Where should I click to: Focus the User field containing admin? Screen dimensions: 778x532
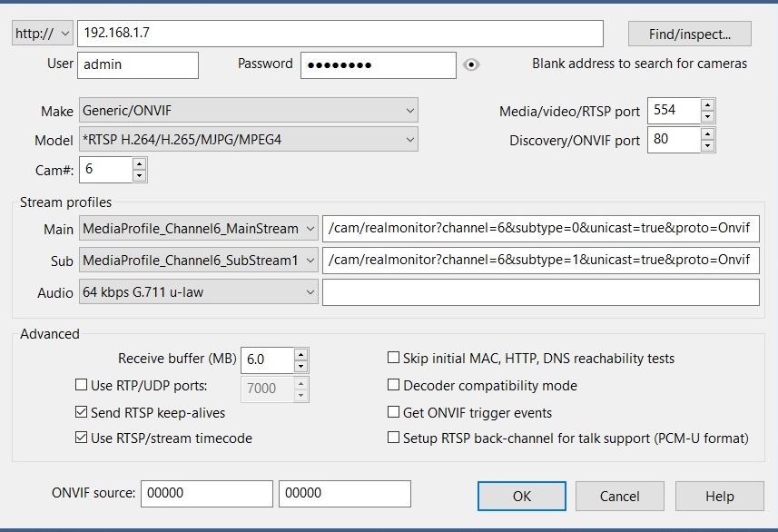point(138,65)
